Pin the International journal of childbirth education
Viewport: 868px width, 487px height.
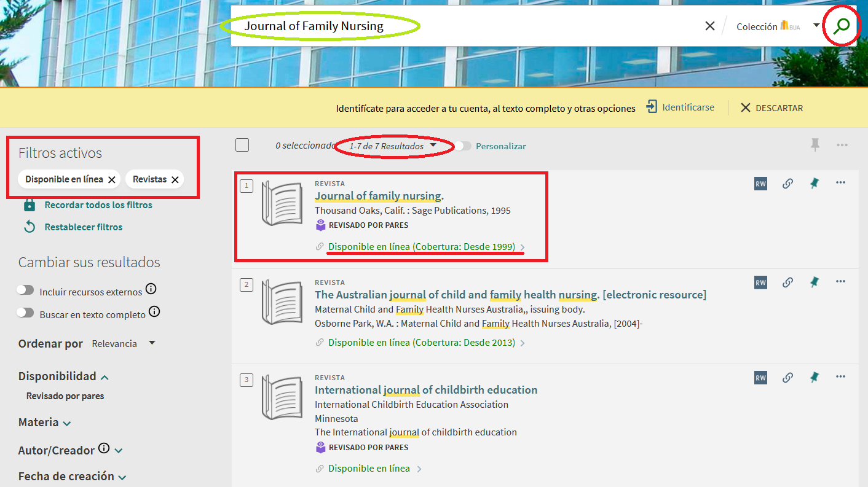(815, 377)
